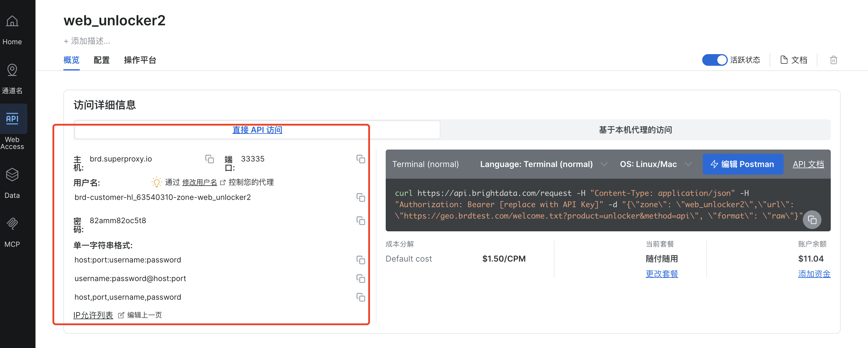Click the trash delete zone icon

833,60
